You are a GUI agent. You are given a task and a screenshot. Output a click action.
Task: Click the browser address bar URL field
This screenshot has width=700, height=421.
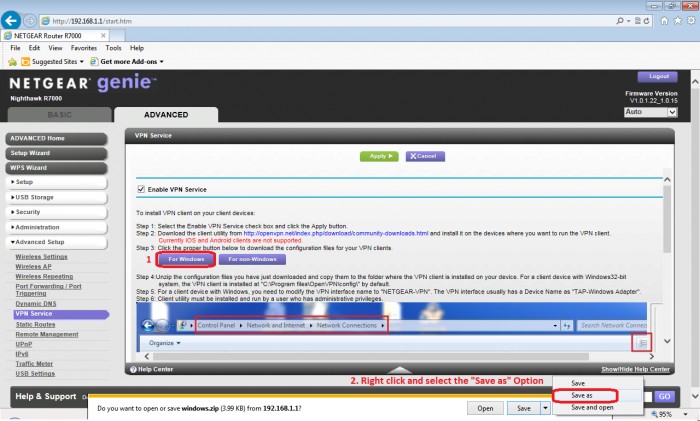(x=328, y=21)
